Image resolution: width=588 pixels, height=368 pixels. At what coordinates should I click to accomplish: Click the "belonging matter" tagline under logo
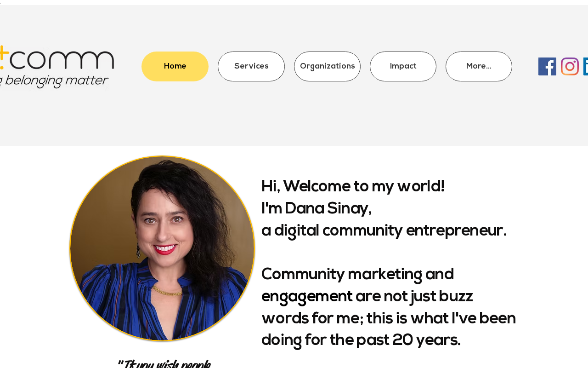(x=55, y=81)
